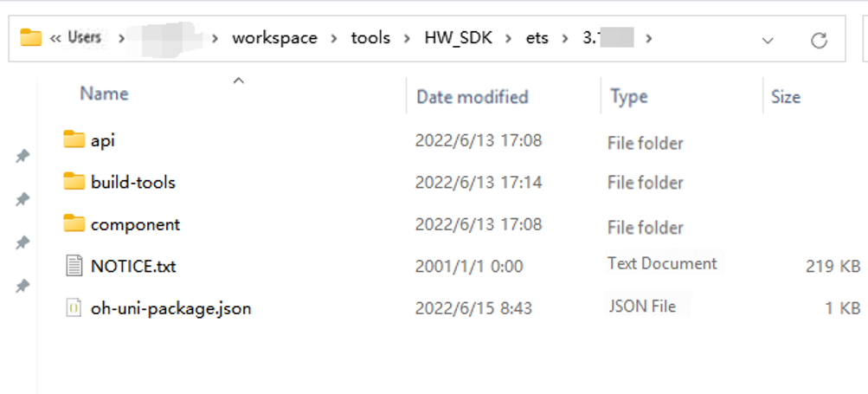Navigate to HW_SDK breadcrumb
Viewport: 868px width, 394px height.
point(459,38)
